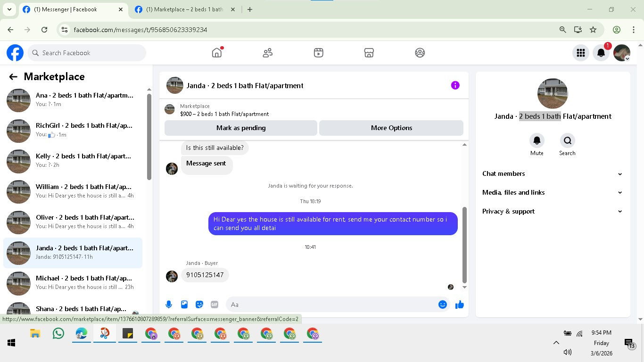Choose a GIF icon

pyautogui.click(x=215, y=304)
